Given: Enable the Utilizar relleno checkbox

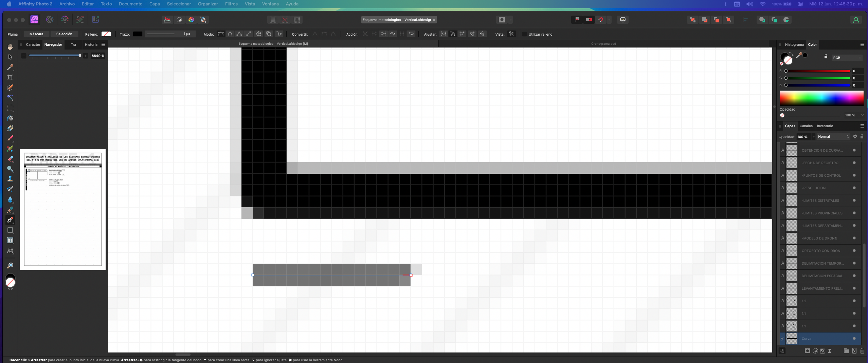Looking at the screenshot, I should (x=525, y=34).
